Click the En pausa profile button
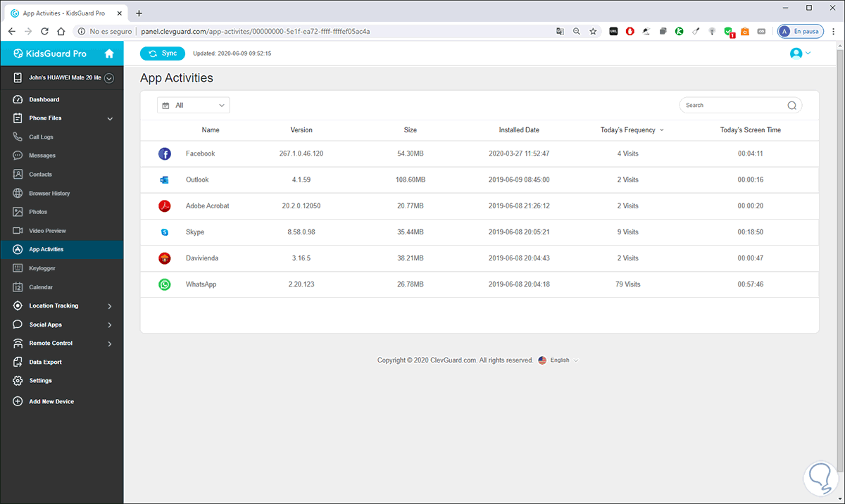This screenshot has width=845, height=504. [799, 32]
